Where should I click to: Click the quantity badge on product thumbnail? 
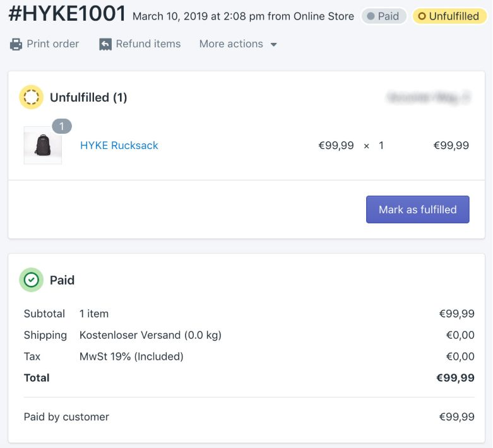click(62, 126)
